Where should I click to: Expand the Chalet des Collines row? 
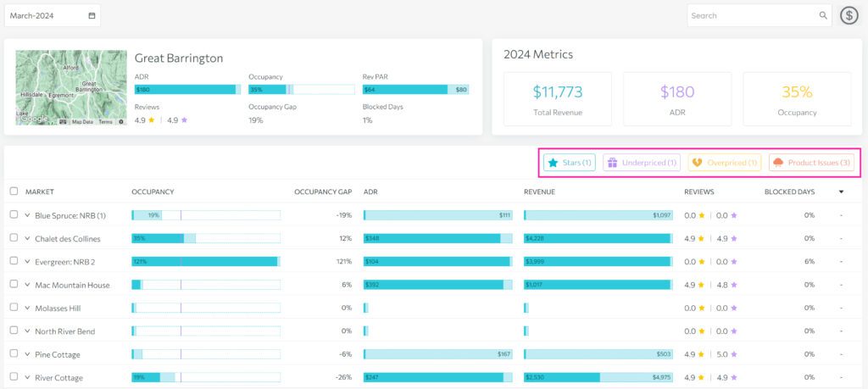[27, 238]
